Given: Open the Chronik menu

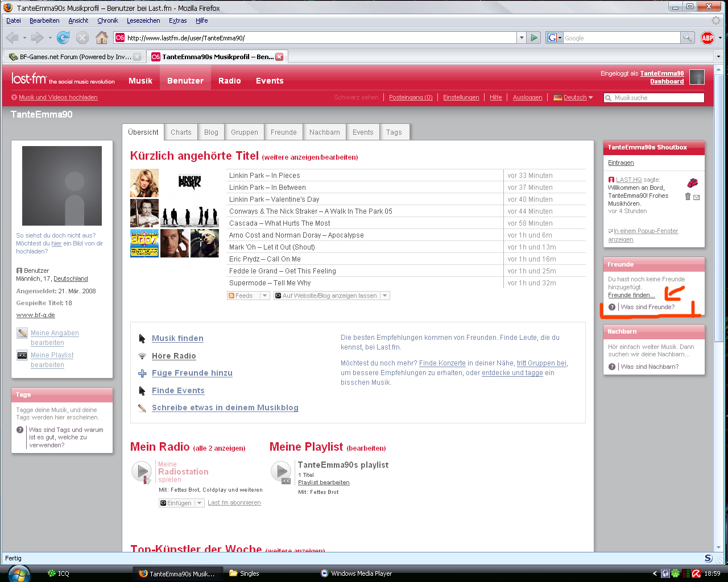Looking at the screenshot, I should point(107,20).
